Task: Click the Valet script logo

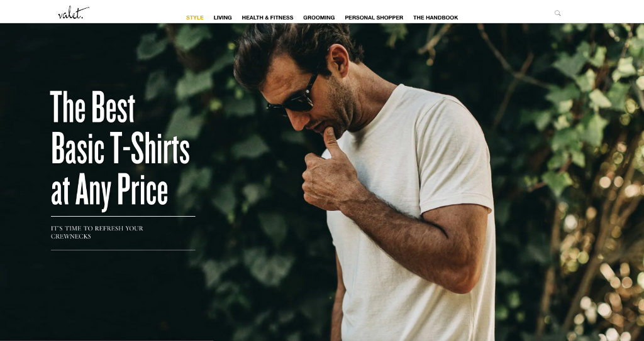Action: coord(74,13)
